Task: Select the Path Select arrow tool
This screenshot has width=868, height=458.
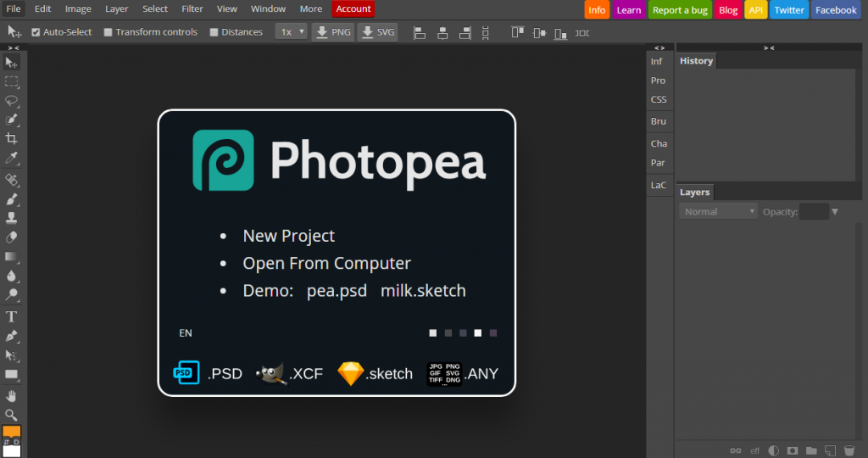Action: point(11,355)
